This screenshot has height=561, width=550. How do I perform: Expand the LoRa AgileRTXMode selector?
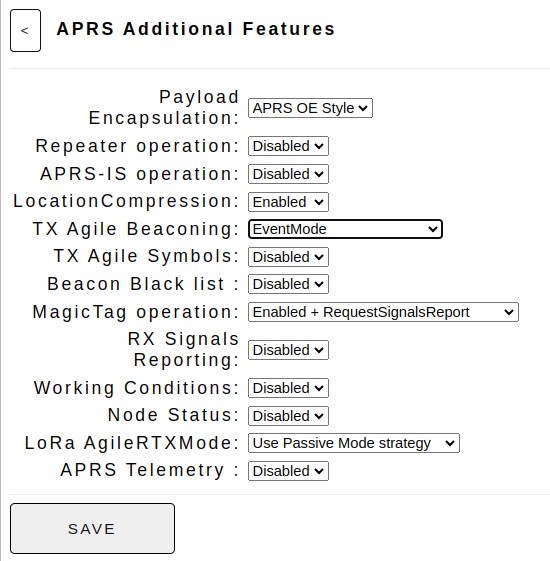[354, 443]
